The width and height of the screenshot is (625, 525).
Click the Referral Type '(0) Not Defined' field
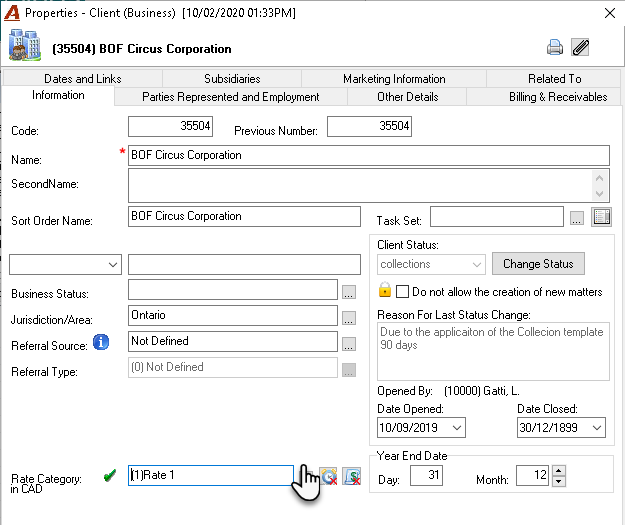pos(233,367)
